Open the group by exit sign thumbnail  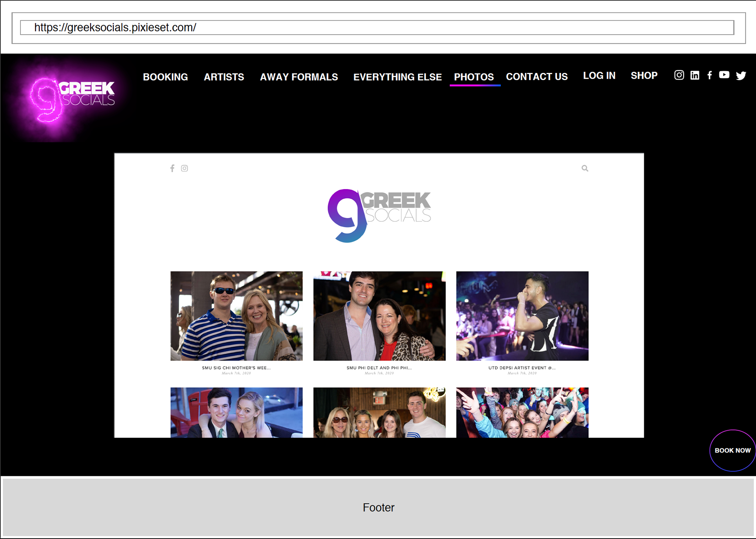tap(379, 412)
